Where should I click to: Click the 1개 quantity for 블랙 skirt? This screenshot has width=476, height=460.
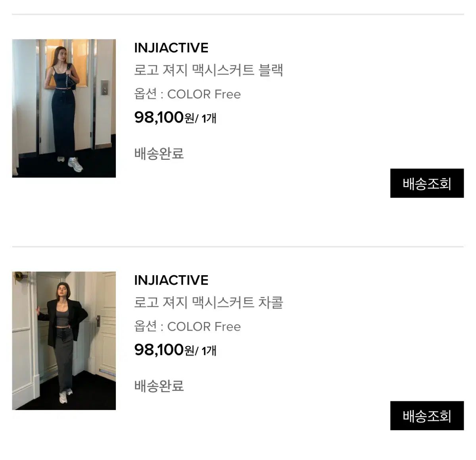tap(209, 118)
